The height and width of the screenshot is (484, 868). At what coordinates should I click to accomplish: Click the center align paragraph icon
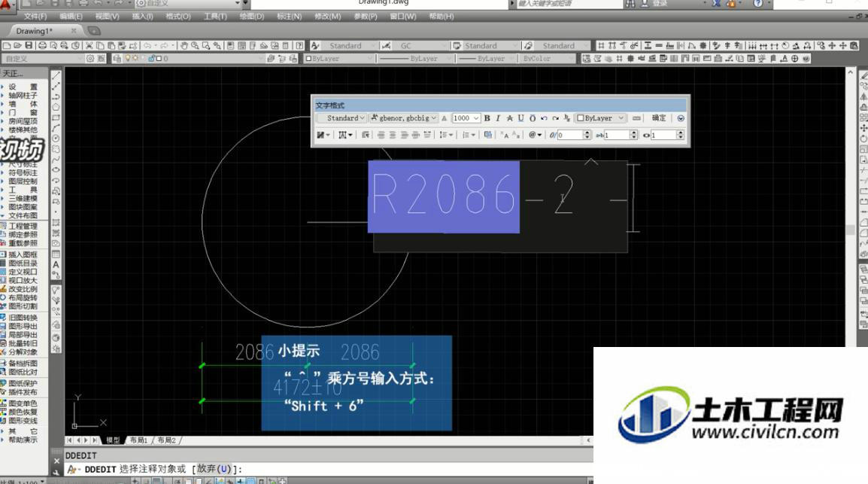tap(393, 135)
